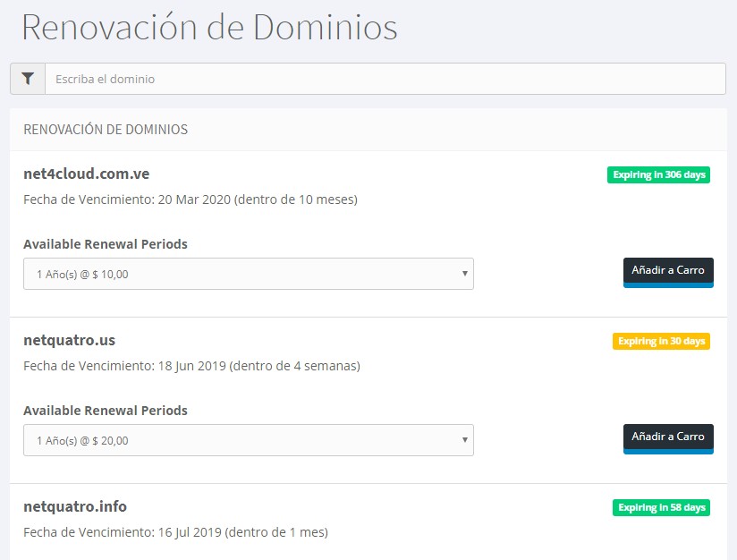This screenshot has height=560, width=737.
Task: Select the net4cloud.com.ve domain name
Action: coord(87,174)
